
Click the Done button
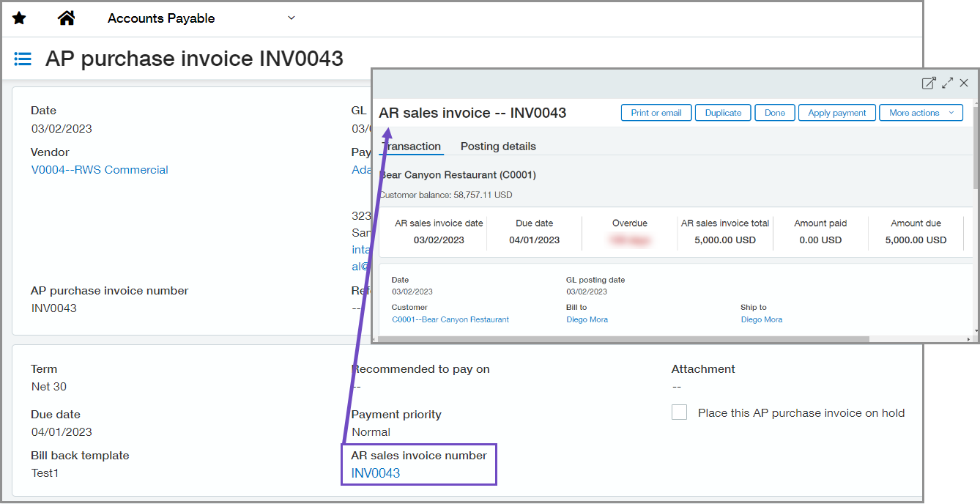point(774,113)
